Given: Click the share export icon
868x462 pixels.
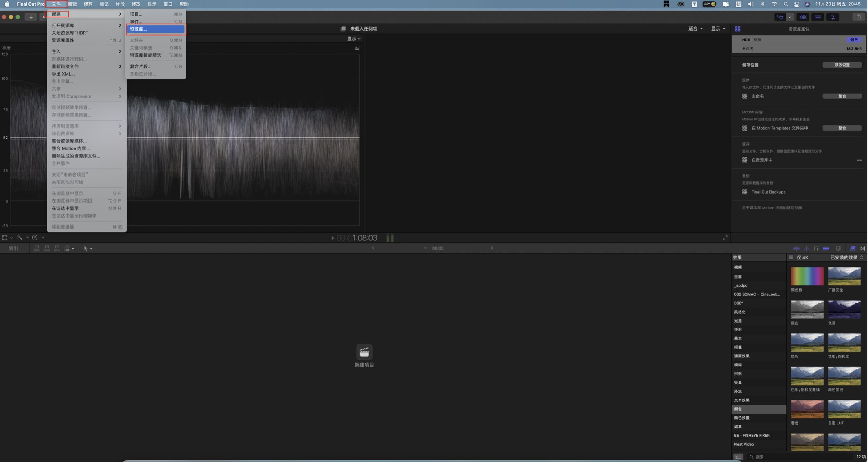Looking at the screenshot, I should (x=858, y=17).
